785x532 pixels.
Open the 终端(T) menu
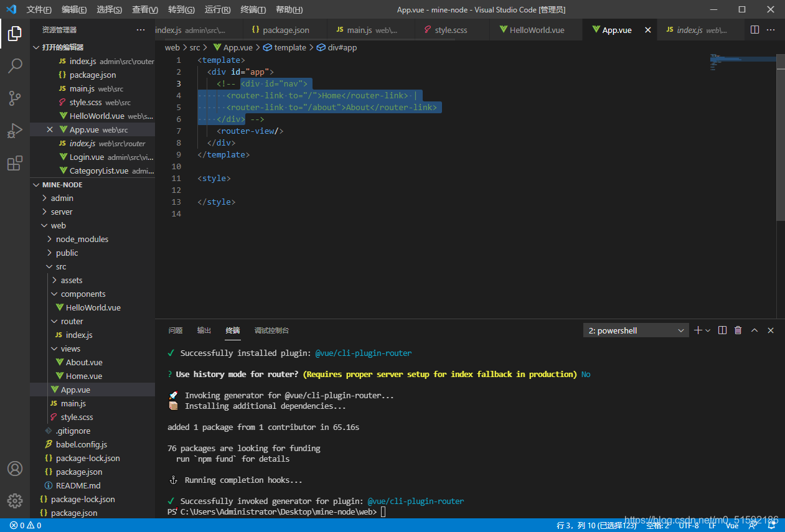[x=253, y=9]
